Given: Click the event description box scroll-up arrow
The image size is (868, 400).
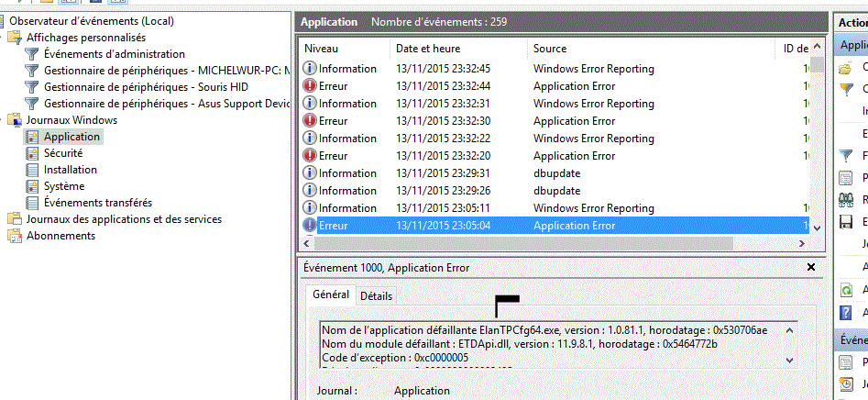Looking at the screenshot, I should (x=790, y=331).
